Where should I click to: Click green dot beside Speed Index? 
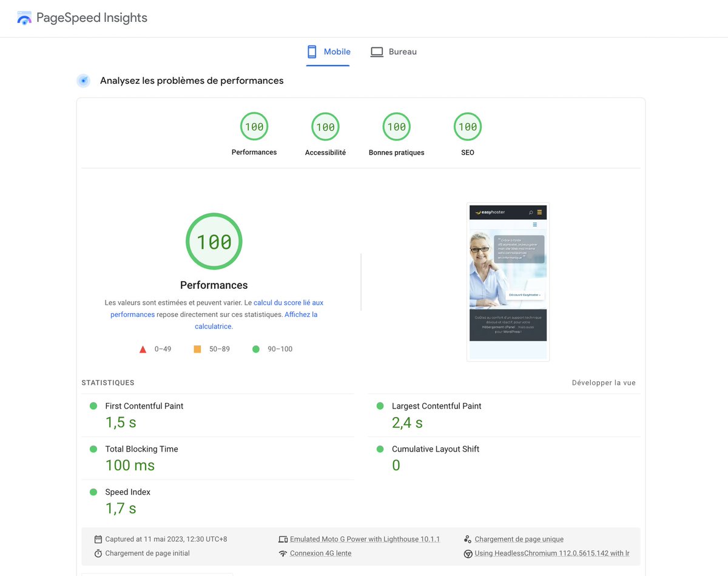tap(93, 492)
